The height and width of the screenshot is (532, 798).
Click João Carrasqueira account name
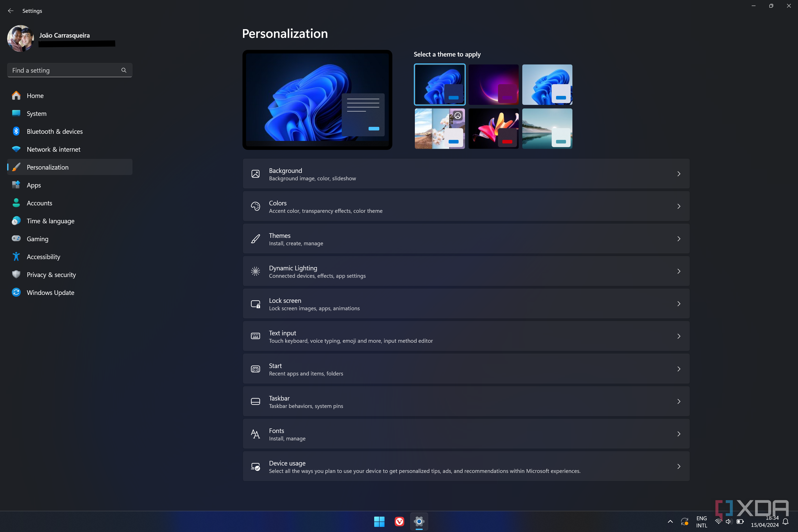[64, 35]
